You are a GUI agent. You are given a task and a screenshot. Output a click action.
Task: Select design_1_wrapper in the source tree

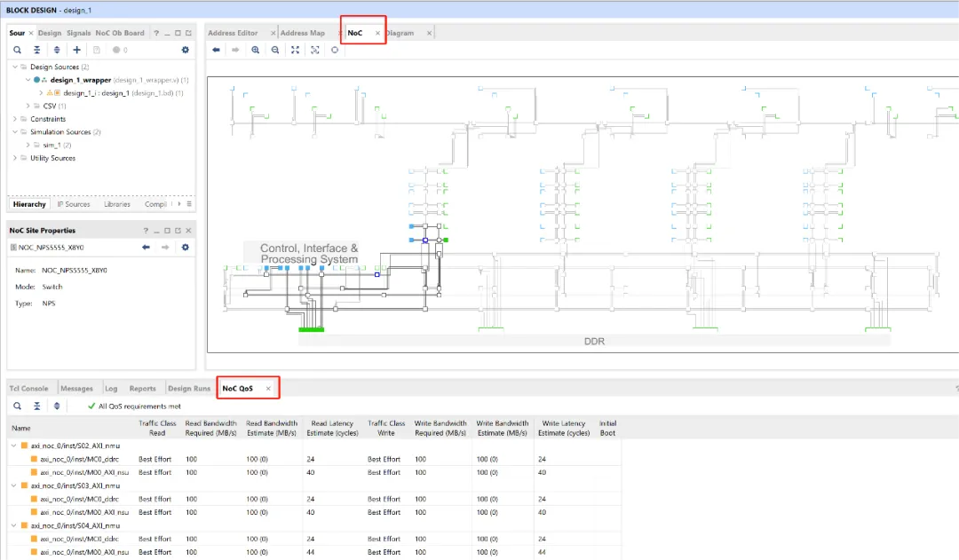[80, 80]
